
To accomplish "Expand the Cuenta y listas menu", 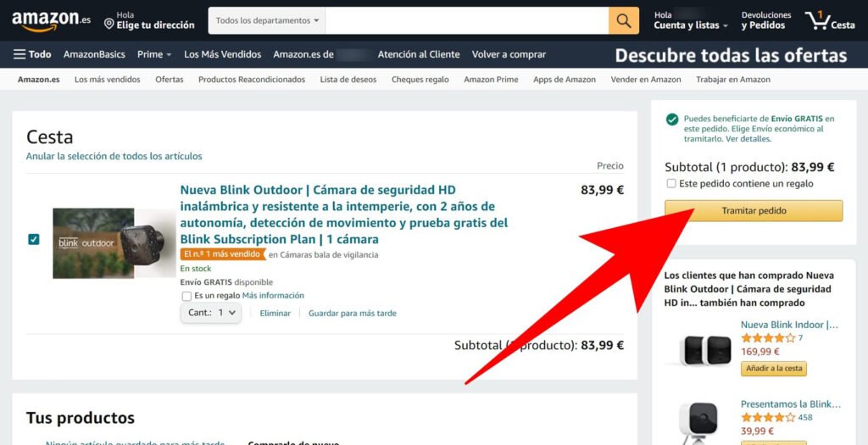I will pyautogui.click(x=691, y=20).
